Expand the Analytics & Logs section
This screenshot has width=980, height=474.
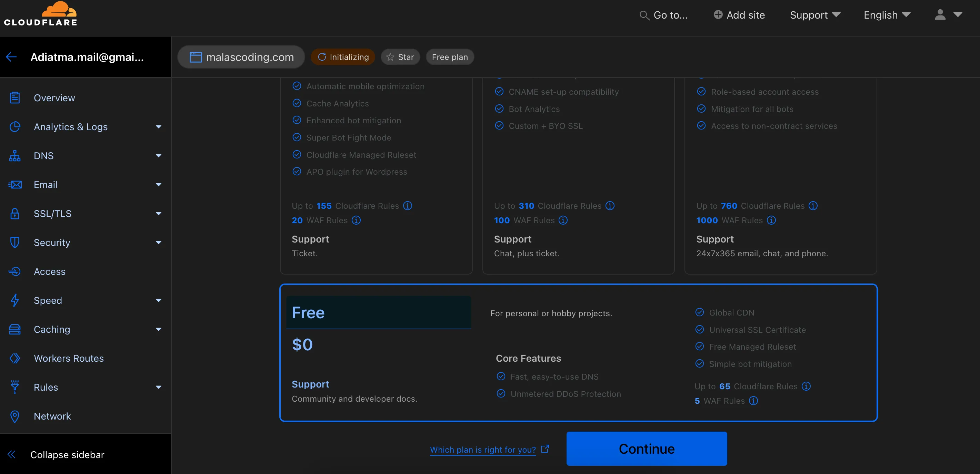point(159,127)
